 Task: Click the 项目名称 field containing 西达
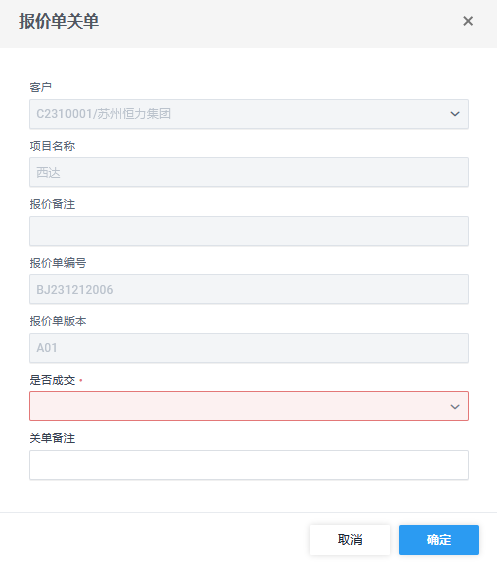(x=249, y=172)
